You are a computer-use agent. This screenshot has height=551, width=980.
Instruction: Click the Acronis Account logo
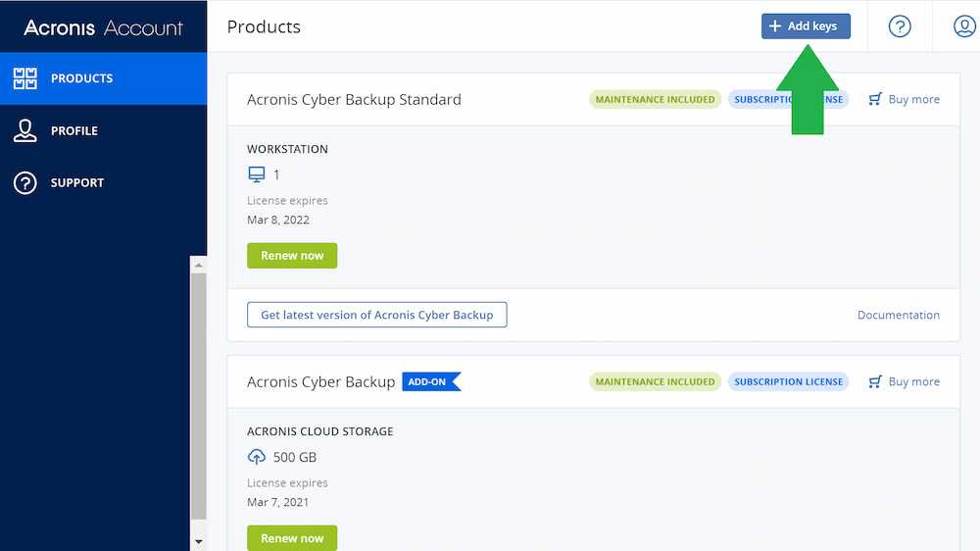tap(103, 27)
